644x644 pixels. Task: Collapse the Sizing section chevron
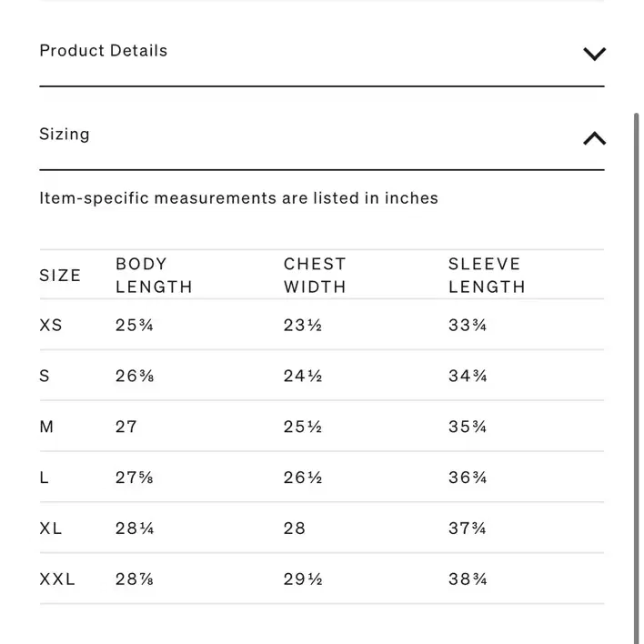594,138
